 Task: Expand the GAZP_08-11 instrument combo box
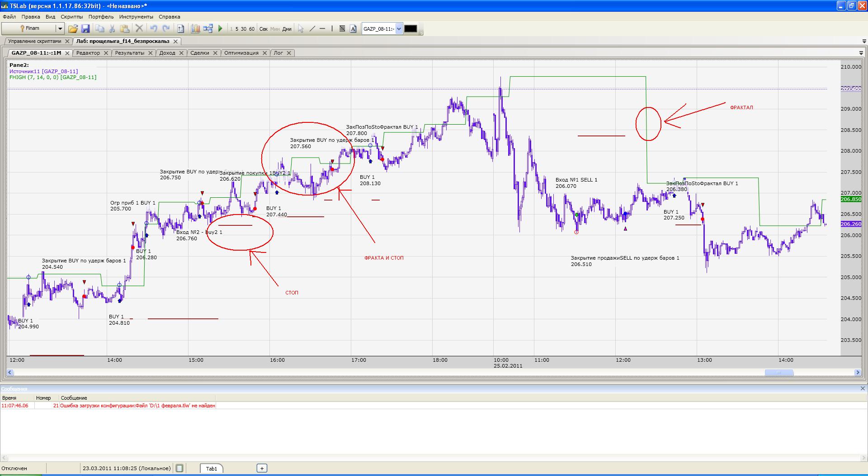point(399,29)
